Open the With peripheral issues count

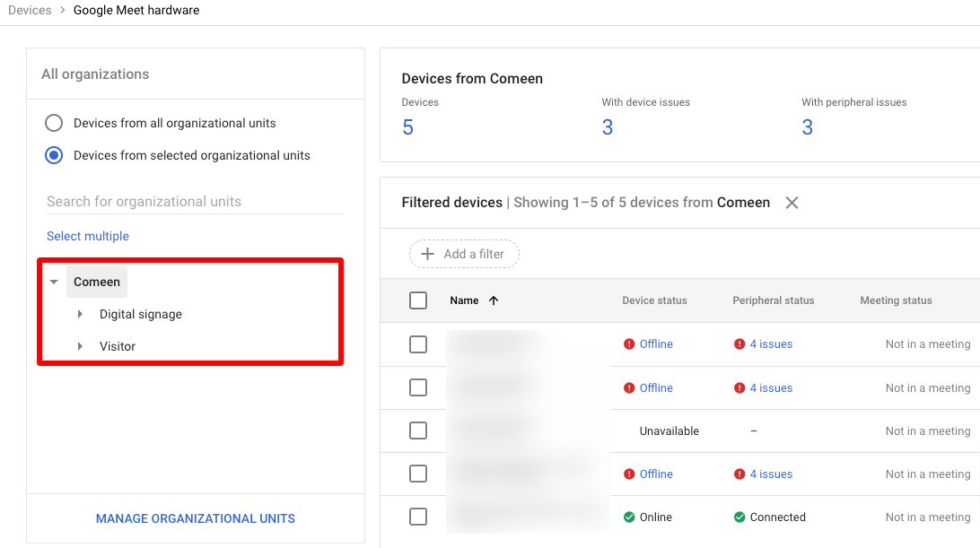(808, 127)
